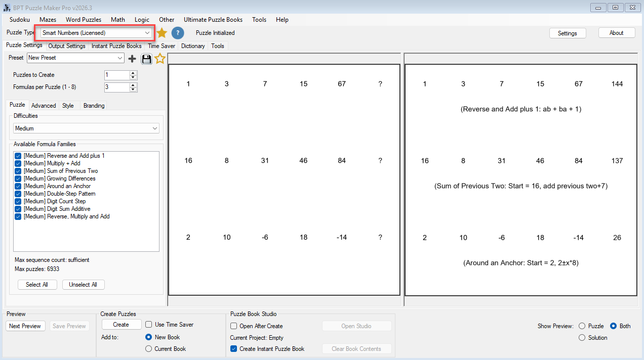Switch to Style sub-tab

(68, 106)
